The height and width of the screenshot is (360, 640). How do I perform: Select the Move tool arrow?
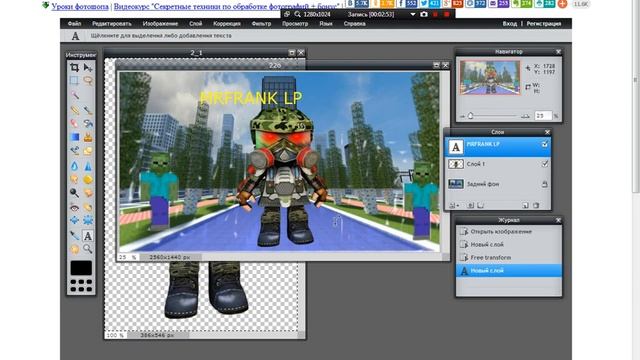(88, 68)
